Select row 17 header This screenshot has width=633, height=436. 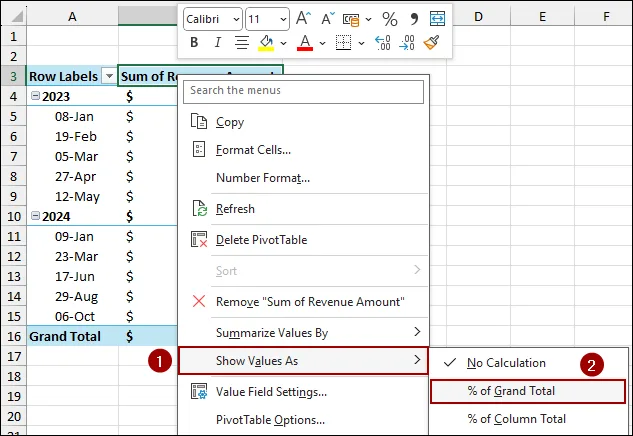click(x=14, y=356)
